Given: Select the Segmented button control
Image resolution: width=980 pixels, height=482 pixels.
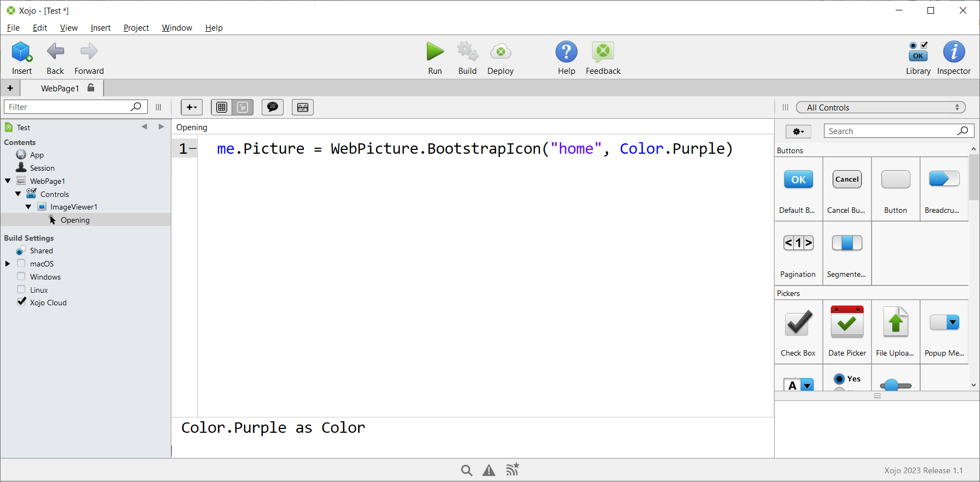Looking at the screenshot, I should (x=847, y=253).
